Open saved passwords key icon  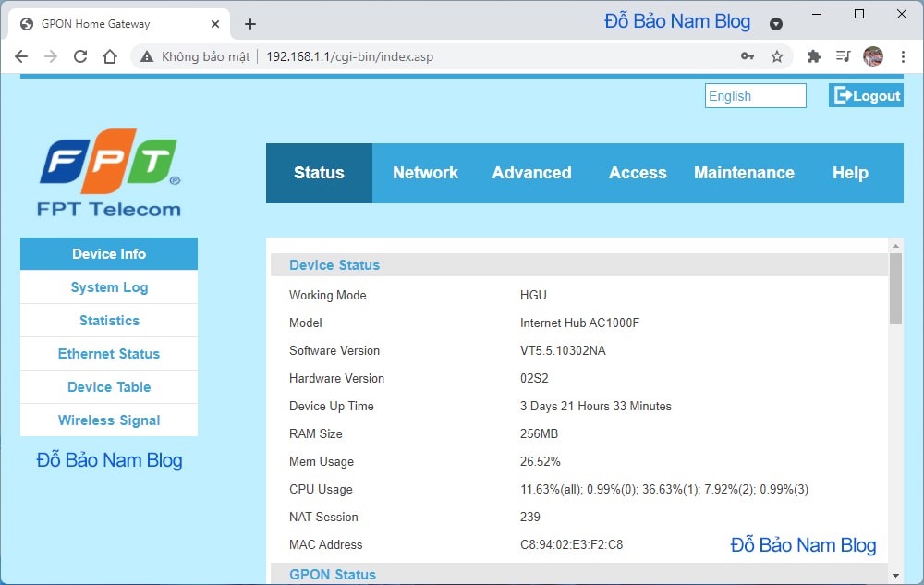[x=748, y=56]
